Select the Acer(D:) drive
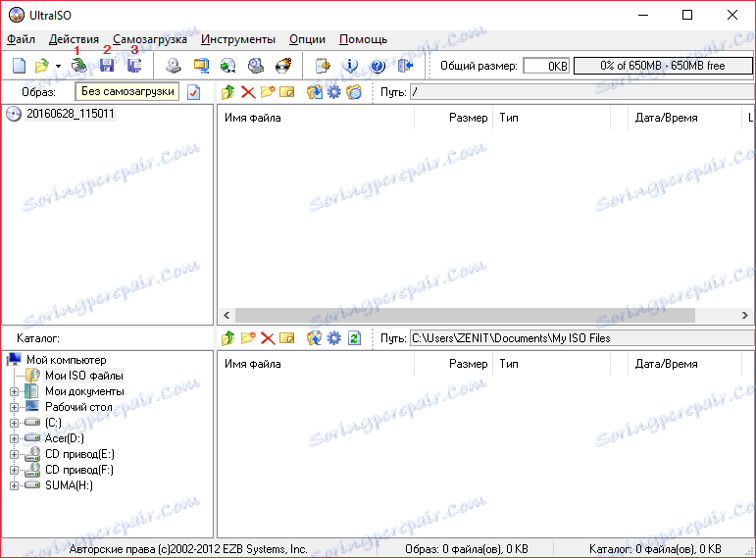756x558 pixels. (65, 438)
